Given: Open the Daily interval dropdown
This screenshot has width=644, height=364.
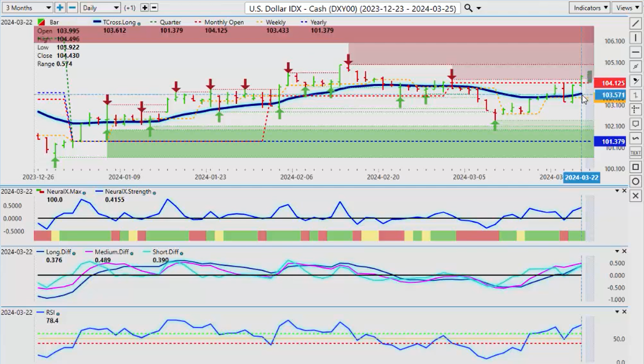Looking at the screenshot, I should (101, 8).
